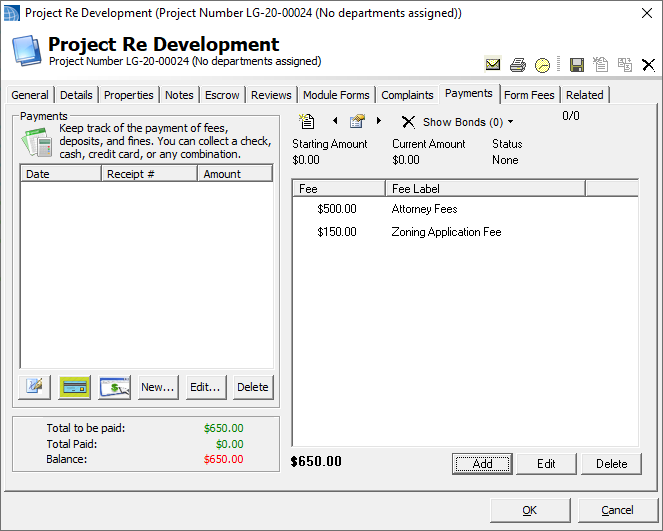Switch to the Details tab
This screenshot has height=531, width=663.
76,95
